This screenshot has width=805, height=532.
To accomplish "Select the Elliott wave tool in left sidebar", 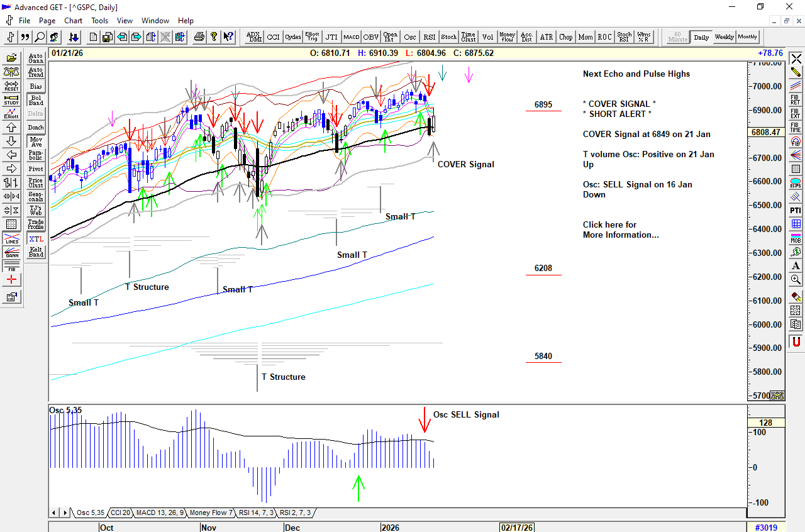I will point(11,114).
